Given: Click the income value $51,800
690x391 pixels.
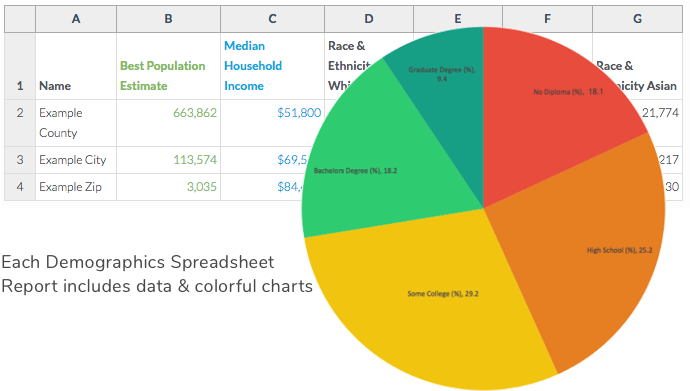Looking at the screenshot, I should (299, 113).
